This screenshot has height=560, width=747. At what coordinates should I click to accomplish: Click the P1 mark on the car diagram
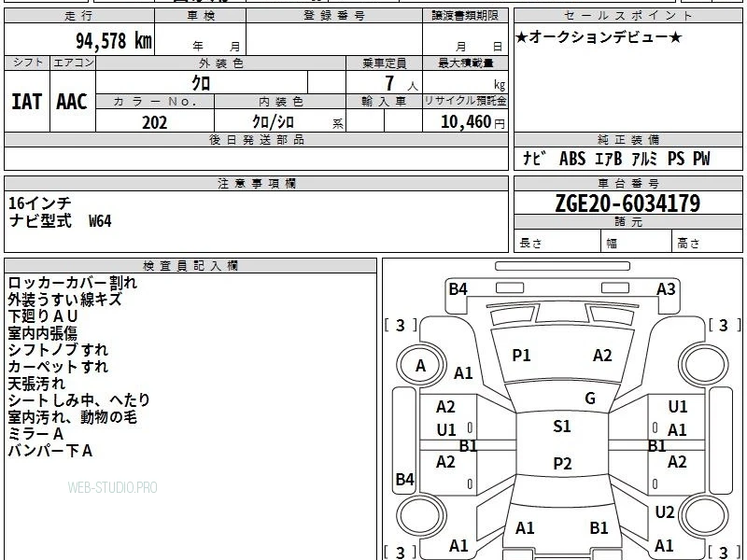click(x=521, y=356)
